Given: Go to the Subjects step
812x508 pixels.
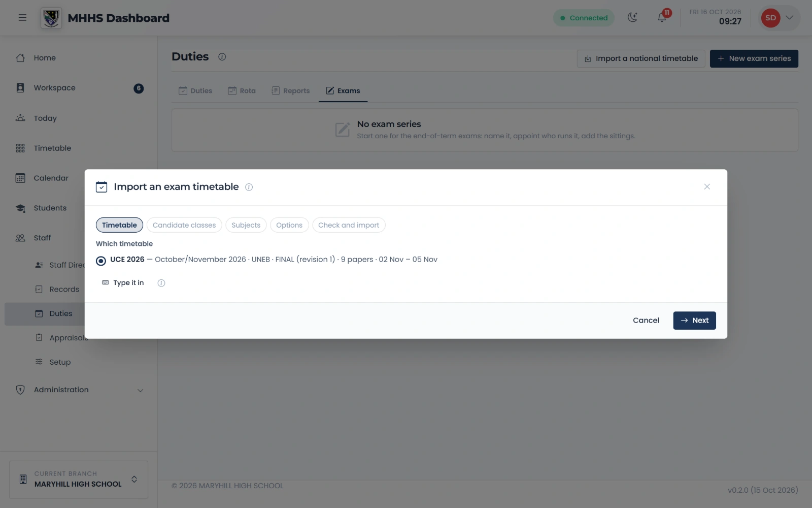Looking at the screenshot, I should click(x=246, y=225).
